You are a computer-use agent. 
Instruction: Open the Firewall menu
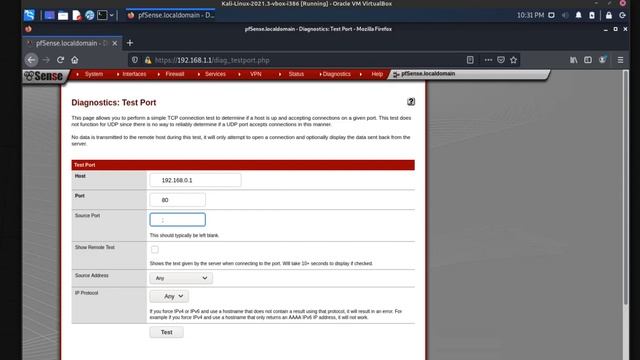(175, 74)
